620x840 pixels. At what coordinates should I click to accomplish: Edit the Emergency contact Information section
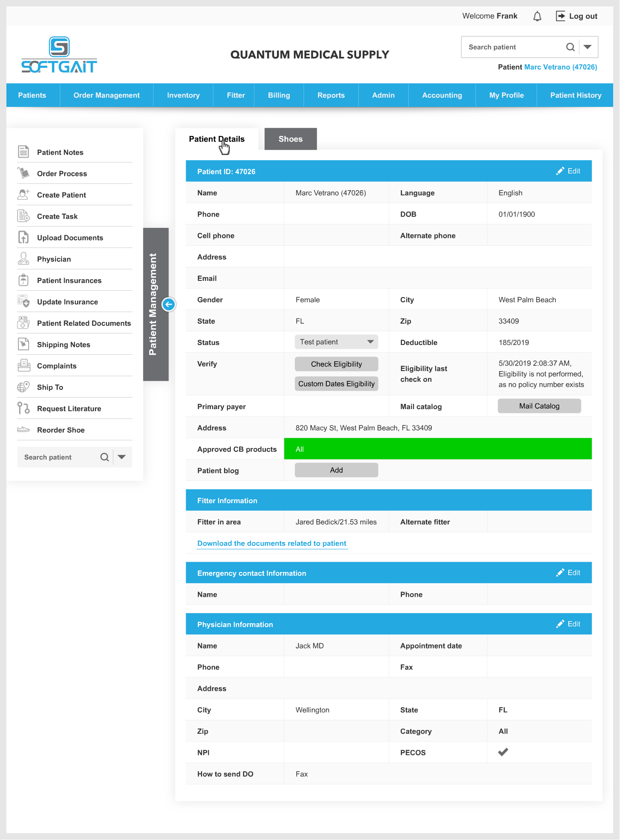click(x=568, y=573)
